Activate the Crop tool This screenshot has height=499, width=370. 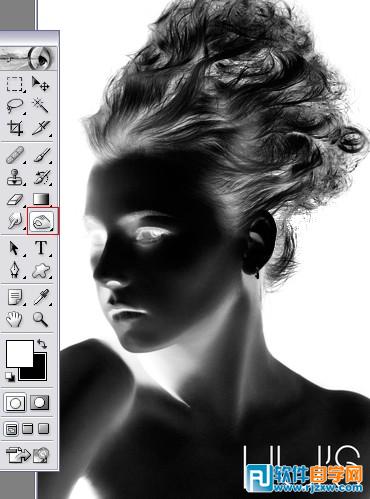point(15,128)
